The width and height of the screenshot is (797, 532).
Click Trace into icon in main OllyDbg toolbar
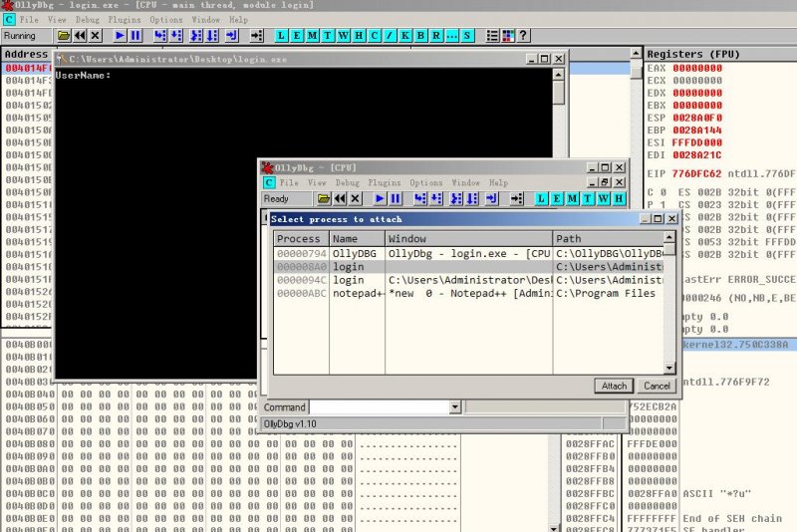click(195, 36)
